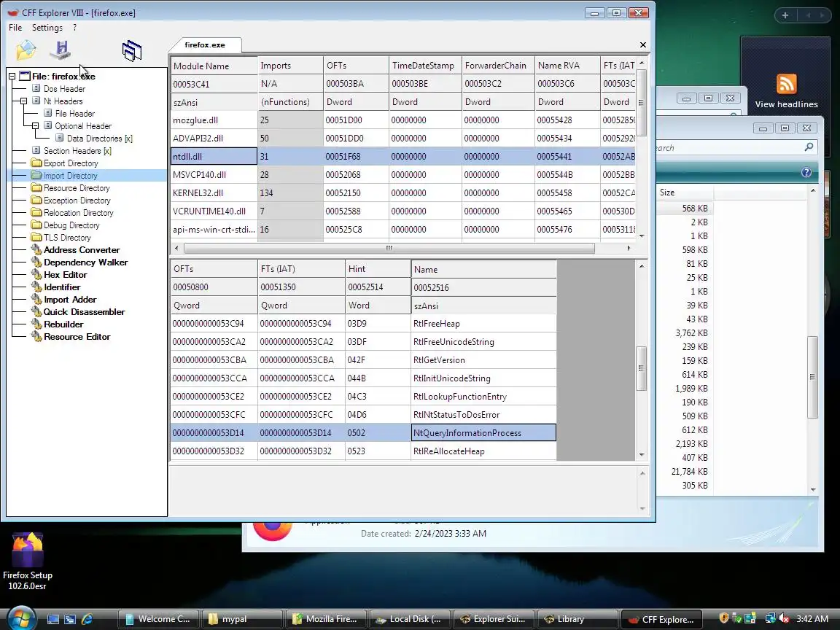This screenshot has width=840, height=630.
Task: Click the sidebar gadget add plus button
Action: click(x=785, y=15)
